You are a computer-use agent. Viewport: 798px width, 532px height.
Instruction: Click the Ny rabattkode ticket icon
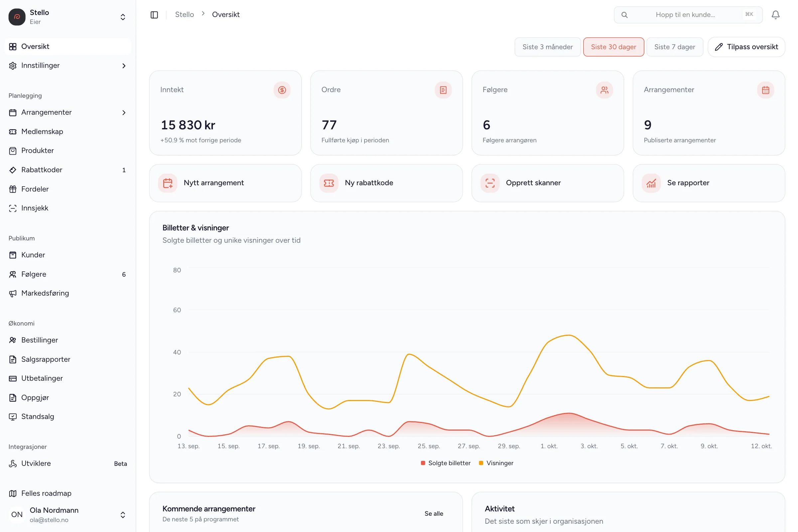pyautogui.click(x=329, y=183)
